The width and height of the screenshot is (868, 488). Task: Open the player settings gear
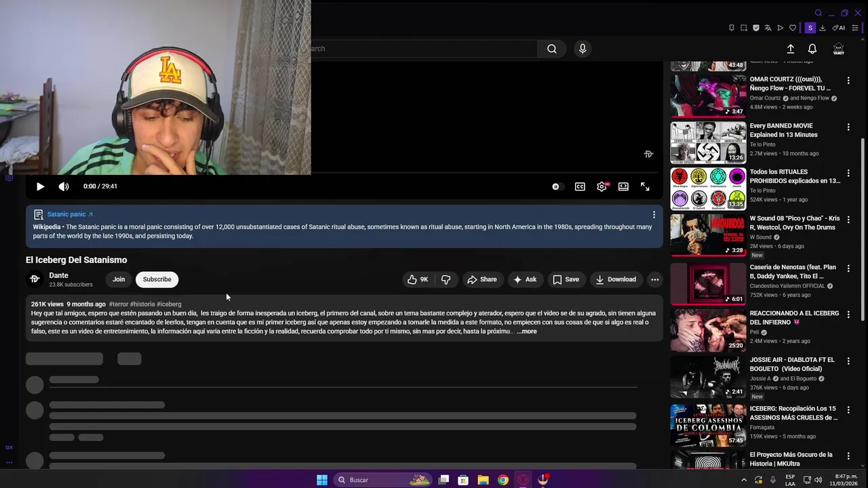pos(601,186)
